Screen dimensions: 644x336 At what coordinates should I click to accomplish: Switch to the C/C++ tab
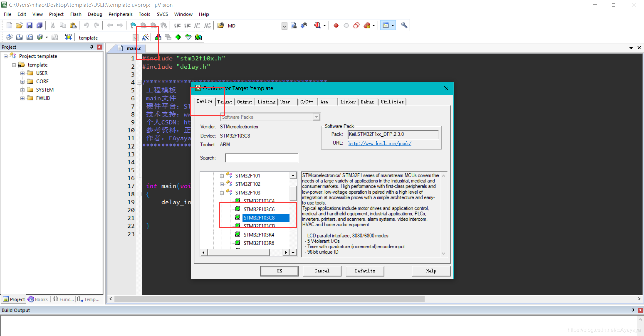(307, 102)
